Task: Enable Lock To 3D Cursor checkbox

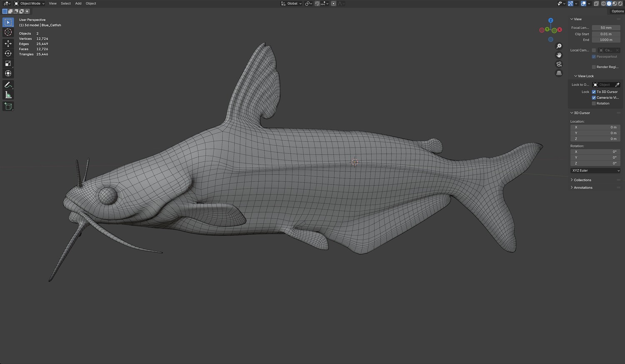Action: tap(594, 92)
